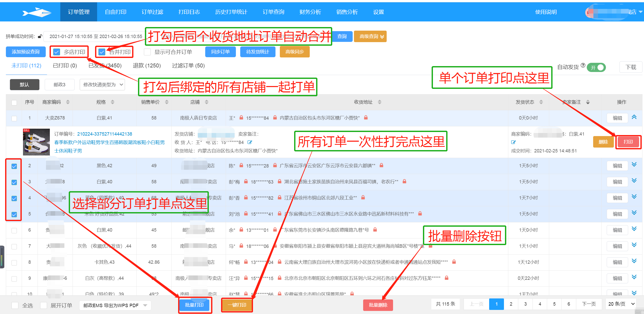Viewport: 644px width, 314px height.
Task: Open the 20 条/页 page size dropdown
Action: coord(621,304)
